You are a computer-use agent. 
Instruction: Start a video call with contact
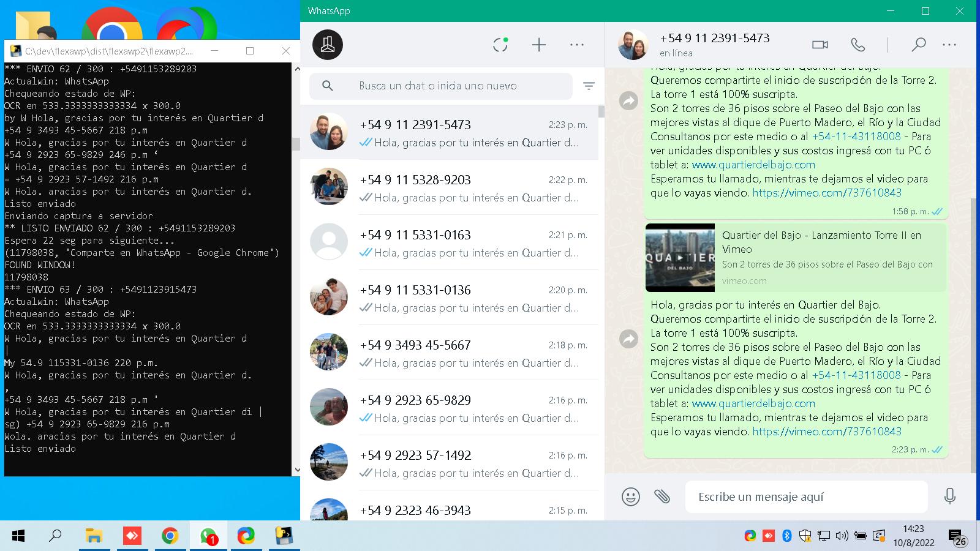(820, 45)
